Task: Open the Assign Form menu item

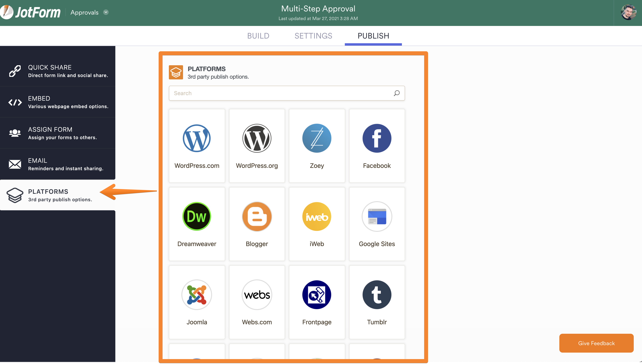Action: pos(57,133)
